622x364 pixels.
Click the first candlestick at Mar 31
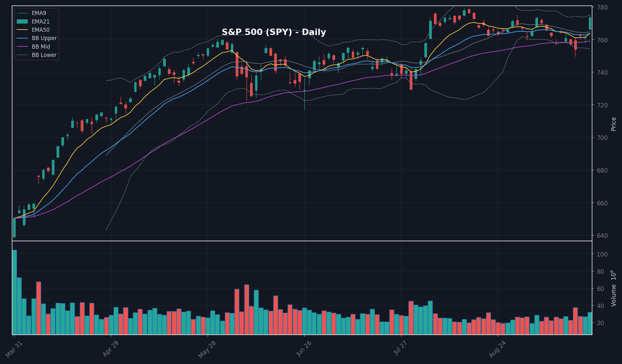(x=14, y=228)
